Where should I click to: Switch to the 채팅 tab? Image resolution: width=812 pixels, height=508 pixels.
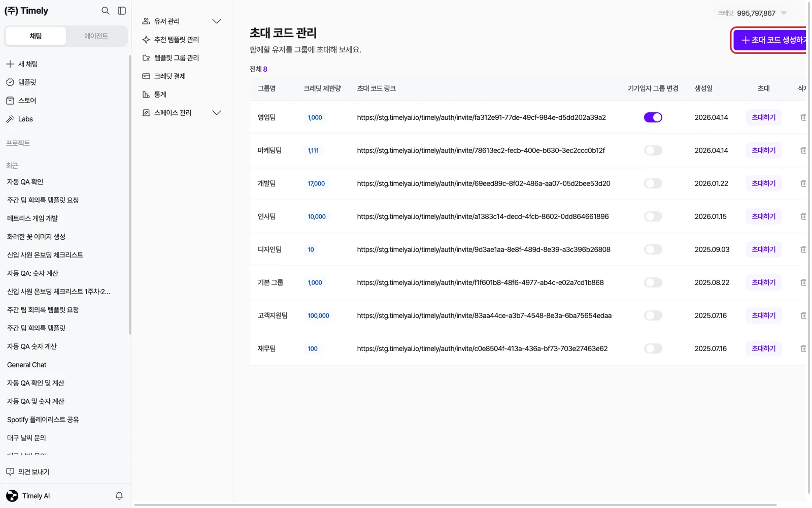tap(36, 36)
